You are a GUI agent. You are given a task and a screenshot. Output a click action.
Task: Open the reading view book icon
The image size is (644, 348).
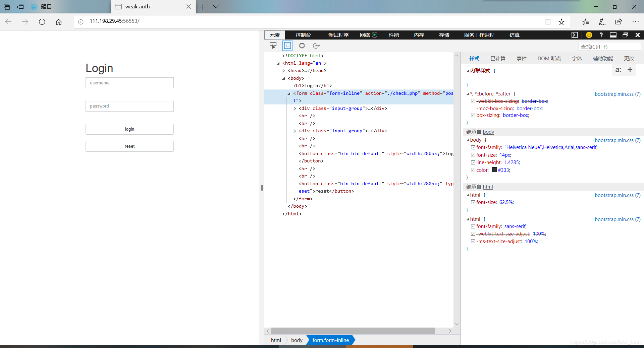point(548,22)
